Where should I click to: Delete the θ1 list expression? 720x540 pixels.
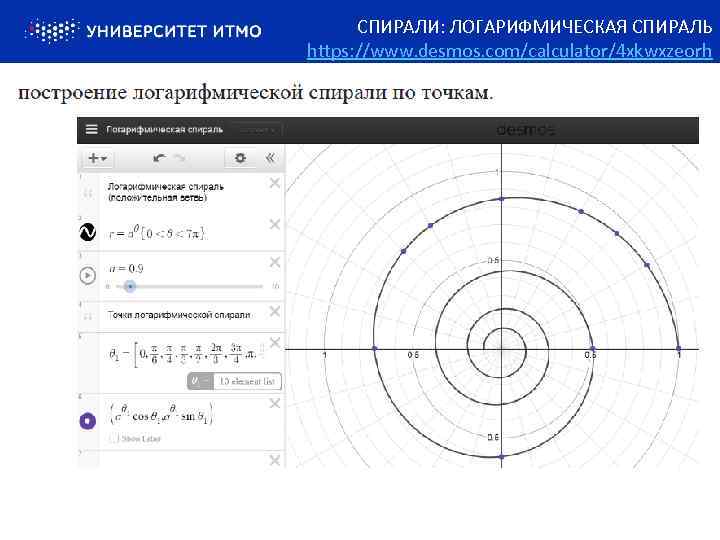click(275, 343)
